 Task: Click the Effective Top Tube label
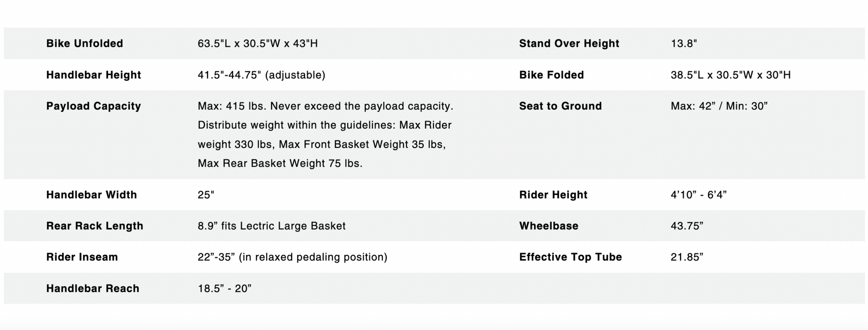[570, 257]
